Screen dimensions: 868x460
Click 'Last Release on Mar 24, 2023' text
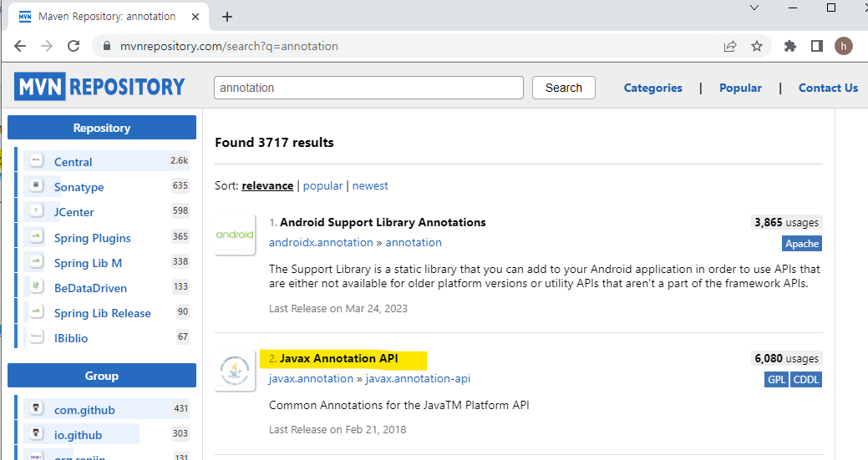point(338,309)
